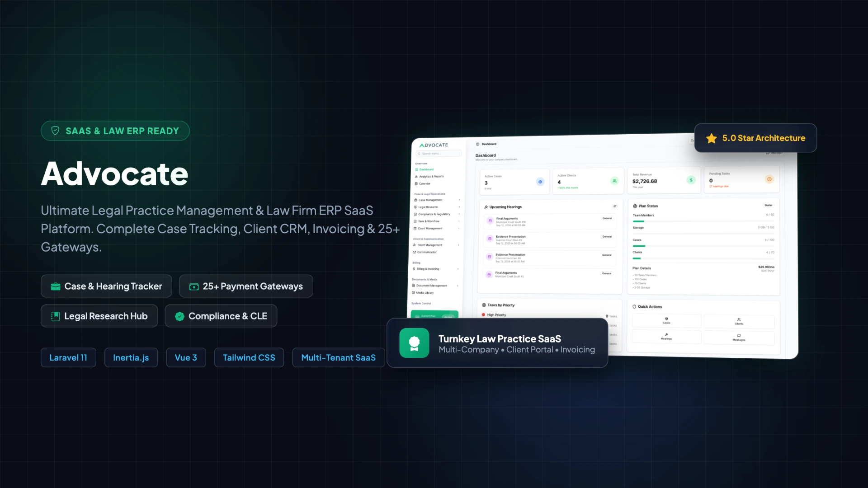Click the Clients quick action button
The height and width of the screenshot is (488, 868).
click(739, 322)
